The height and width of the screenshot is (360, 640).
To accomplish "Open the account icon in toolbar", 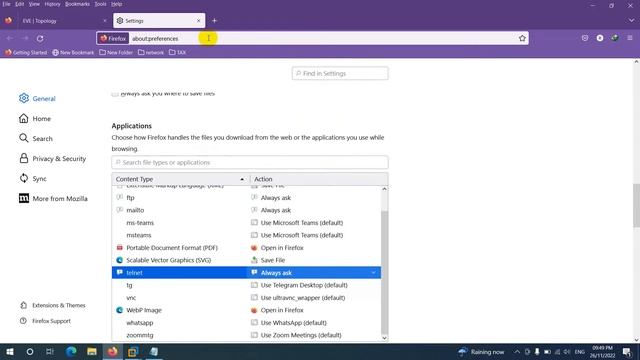I will [600, 38].
